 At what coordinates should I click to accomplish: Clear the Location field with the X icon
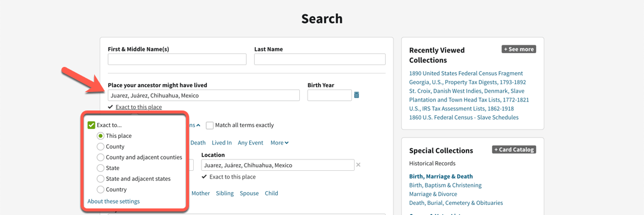pos(358,165)
